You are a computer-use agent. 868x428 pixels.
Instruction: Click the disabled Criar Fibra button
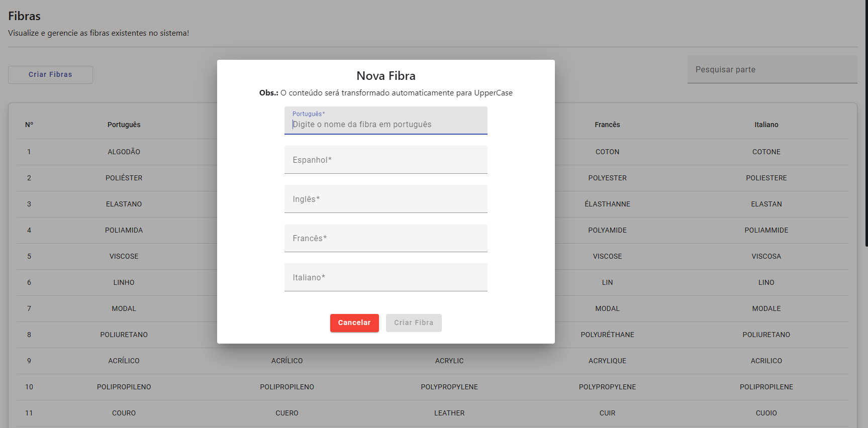point(413,323)
